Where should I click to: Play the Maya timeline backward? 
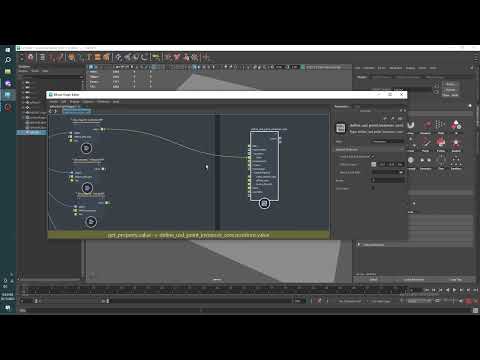[x=447, y=290]
